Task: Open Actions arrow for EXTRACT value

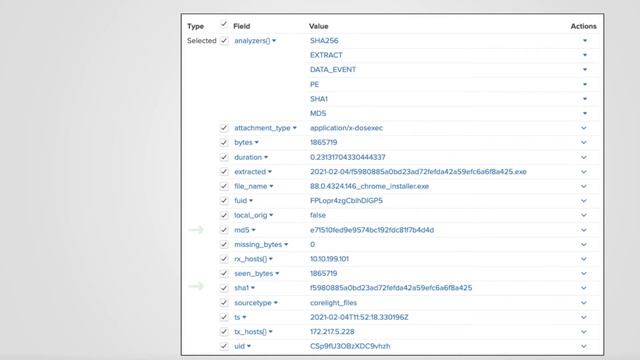Action: [x=584, y=55]
